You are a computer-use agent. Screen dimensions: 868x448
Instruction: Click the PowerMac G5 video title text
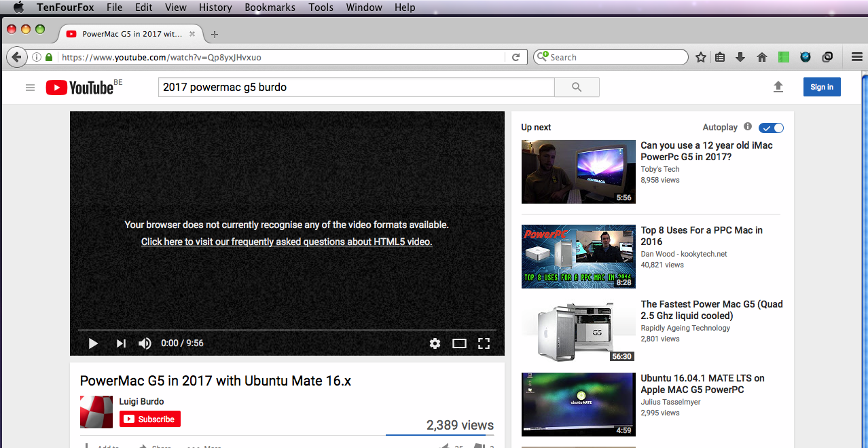(215, 381)
